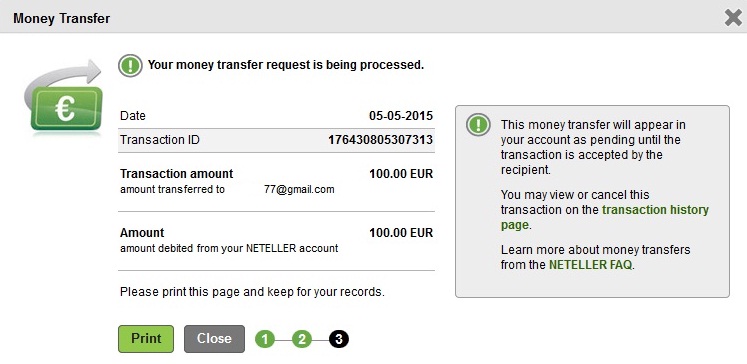
Task: Close the Money Transfer dialog with X
Action: [733, 18]
